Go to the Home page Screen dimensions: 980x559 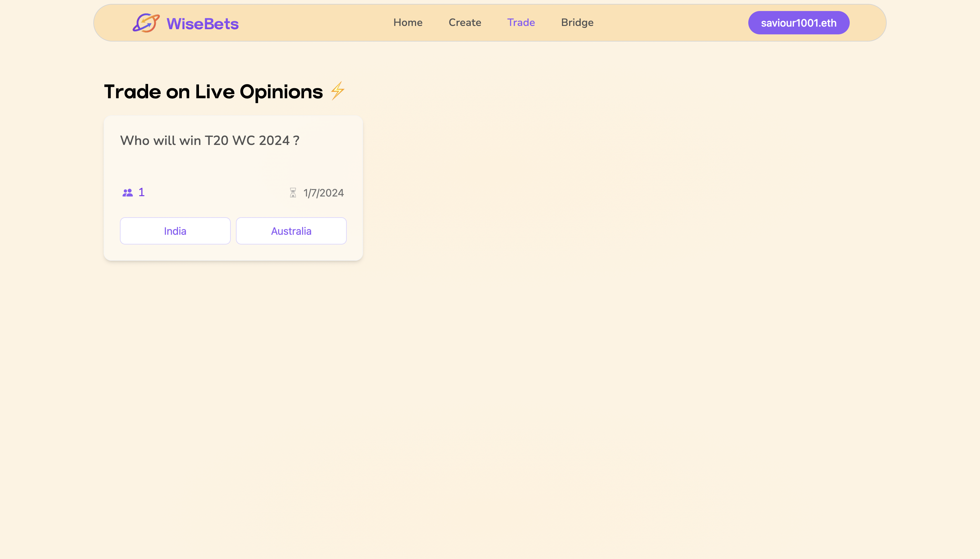click(407, 23)
